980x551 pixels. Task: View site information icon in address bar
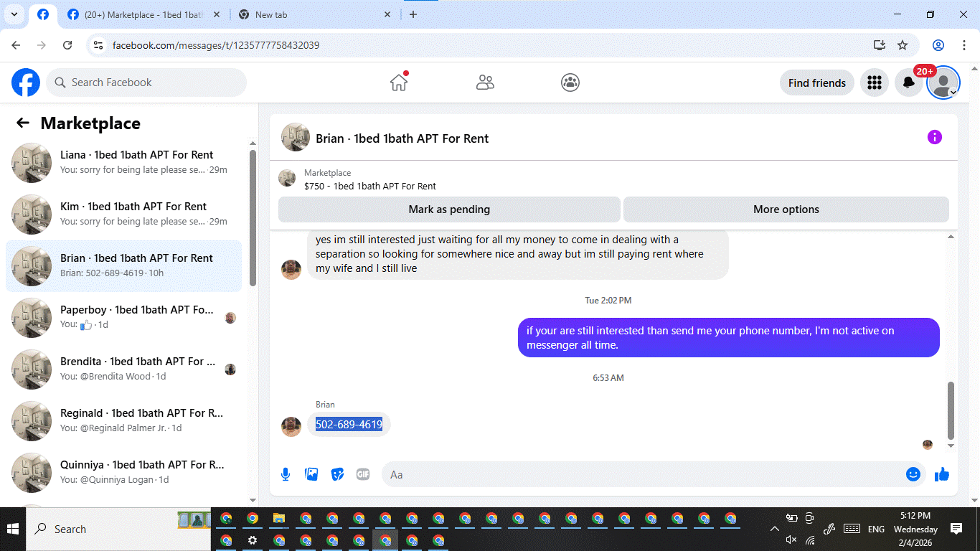click(x=99, y=45)
